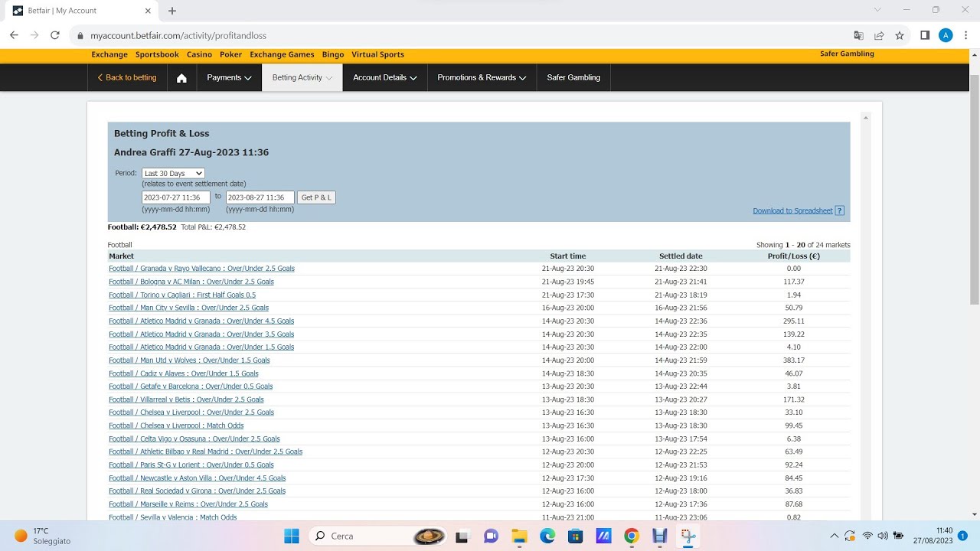Click the Wi-Fi network tray icon
Viewport: 980px width, 551px height.
[867, 536]
